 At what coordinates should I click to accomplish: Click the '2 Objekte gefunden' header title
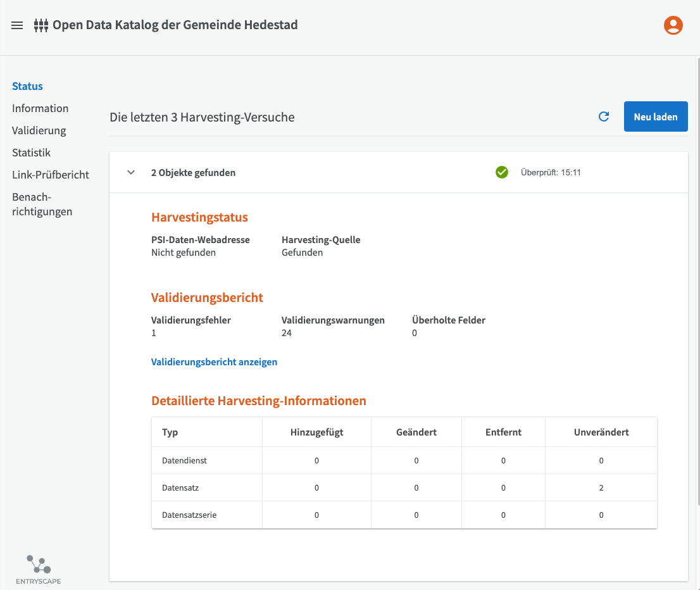[x=193, y=172]
